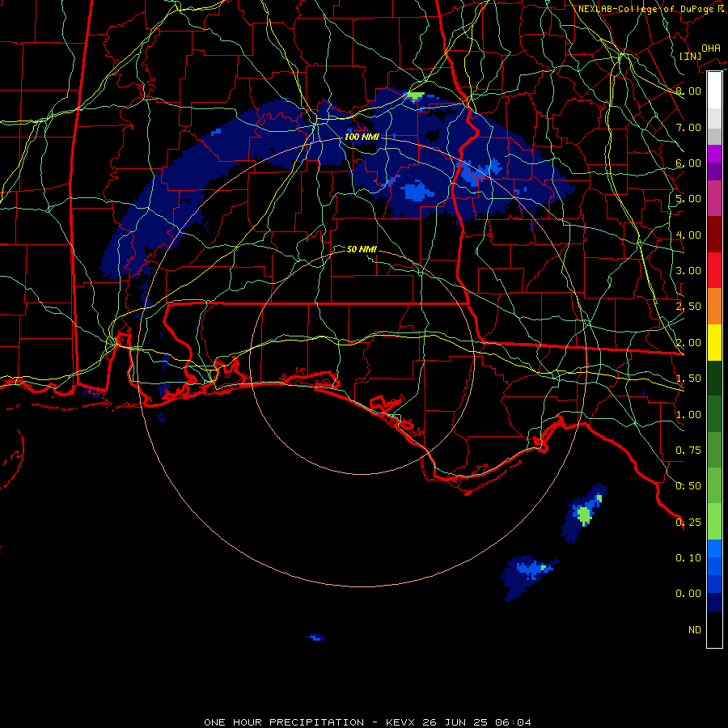Click the 100 NMI range ring label
Viewport: 728px width, 728px height.
click(x=362, y=137)
